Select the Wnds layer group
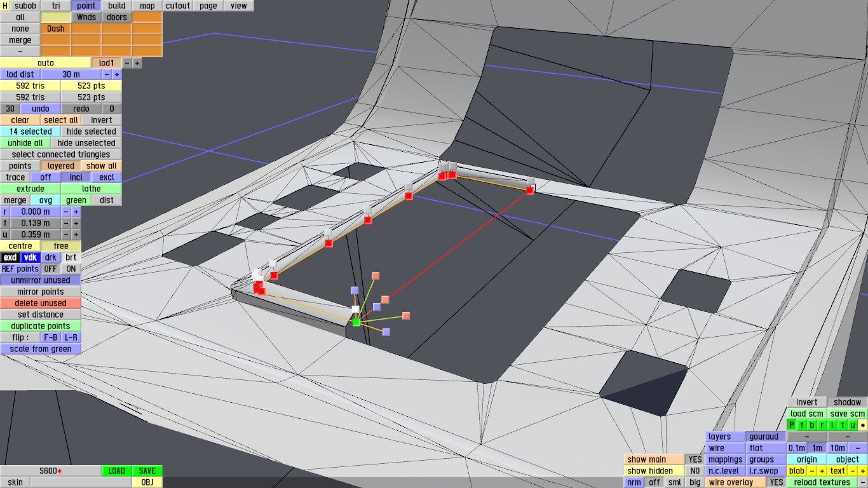The height and width of the screenshot is (488, 868). (86, 17)
